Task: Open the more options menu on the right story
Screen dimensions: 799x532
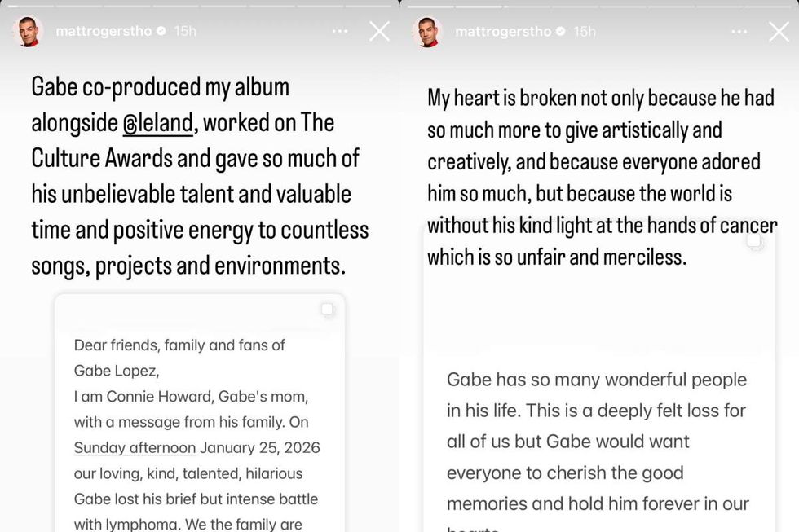Action: [739, 31]
